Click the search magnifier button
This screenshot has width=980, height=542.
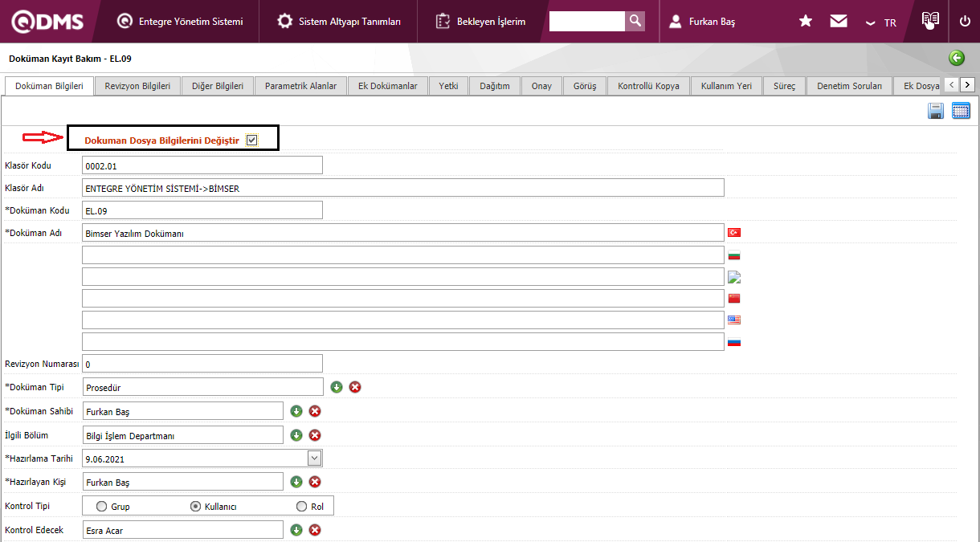point(635,22)
